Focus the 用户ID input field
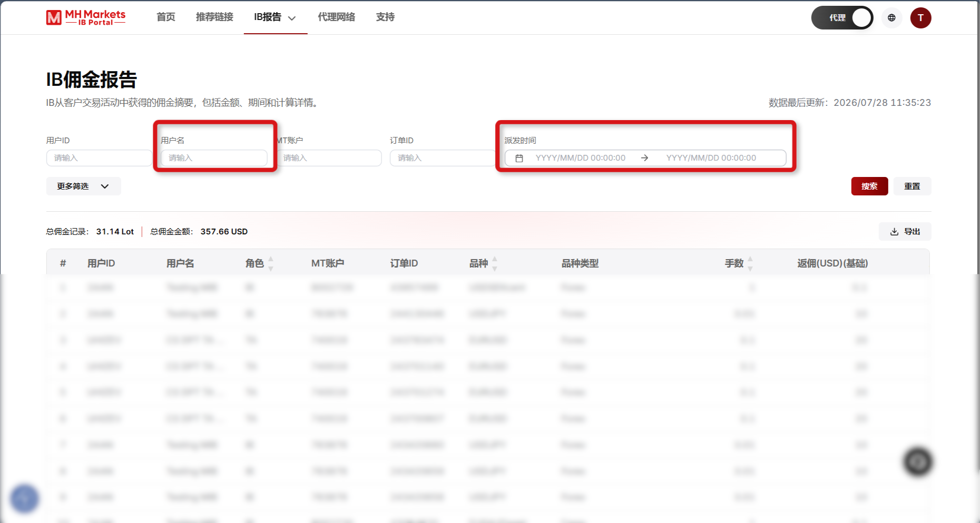Image resolution: width=980 pixels, height=523 pixels. pyautogui.click(x=99, y=158)
